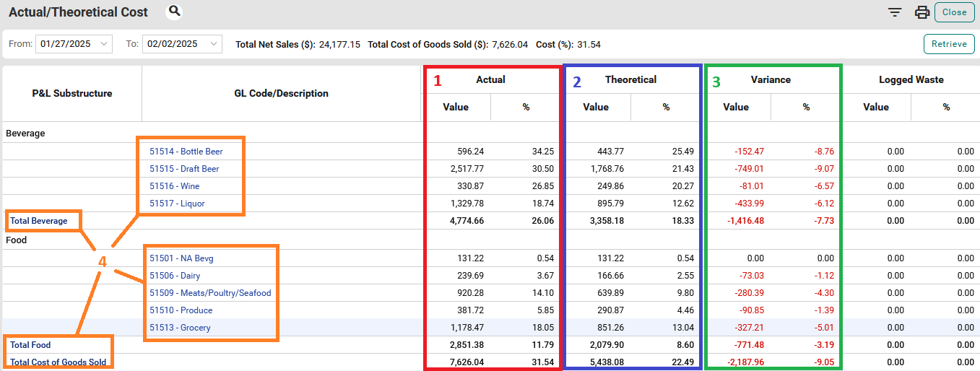
Task: Click Draft Beer variance value -749.01
Action: [x=749, y=169]
